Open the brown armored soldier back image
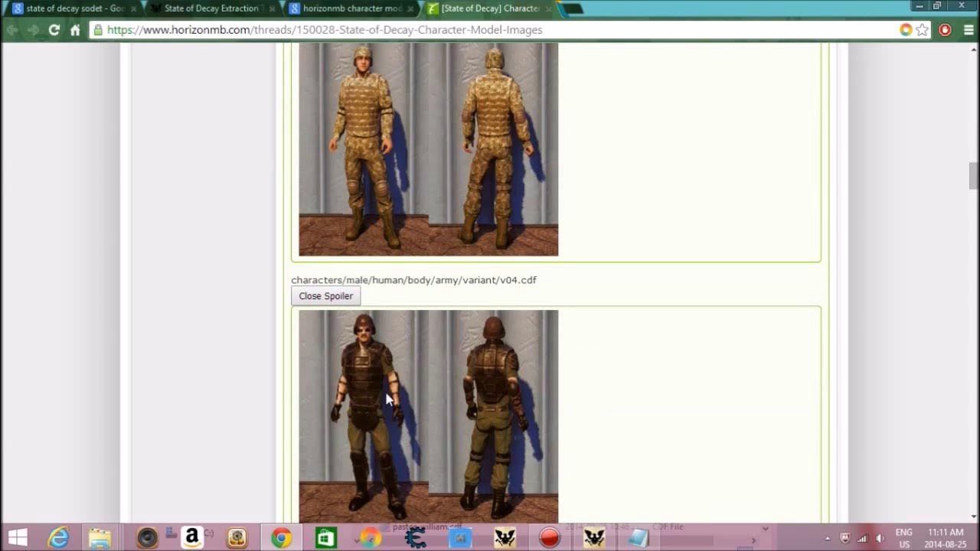 coord(494,416)
